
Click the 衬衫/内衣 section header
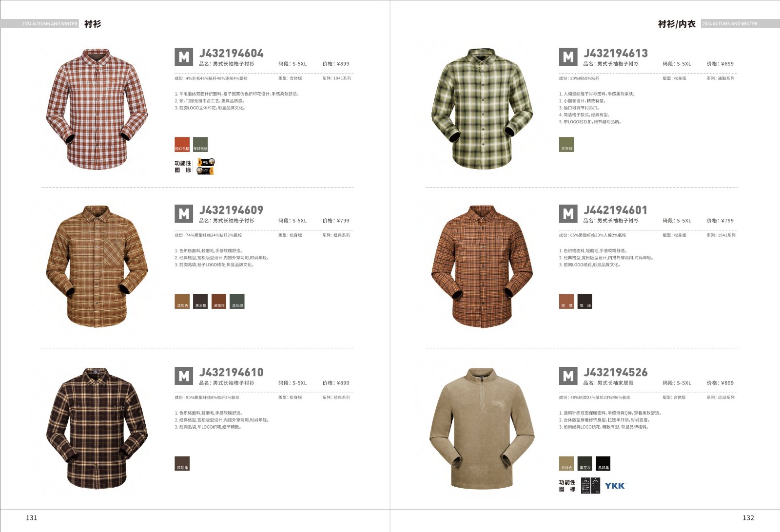(677, 24)
